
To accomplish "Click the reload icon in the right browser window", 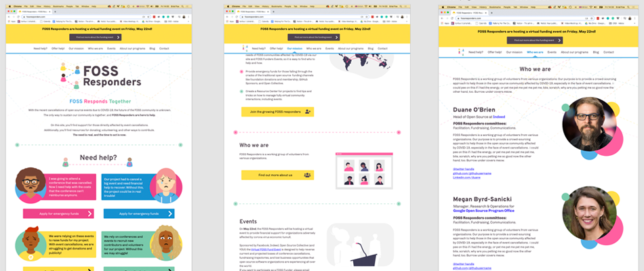I will pos(451,18).
